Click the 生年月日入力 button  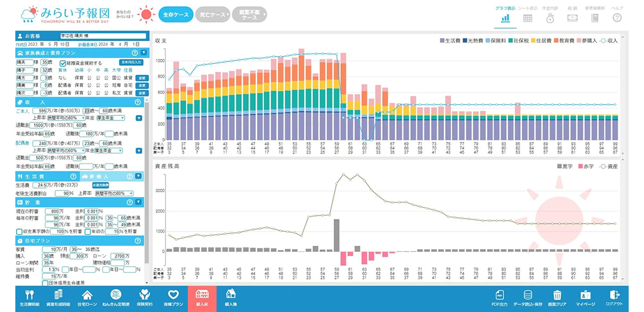[x=131, y=63]
